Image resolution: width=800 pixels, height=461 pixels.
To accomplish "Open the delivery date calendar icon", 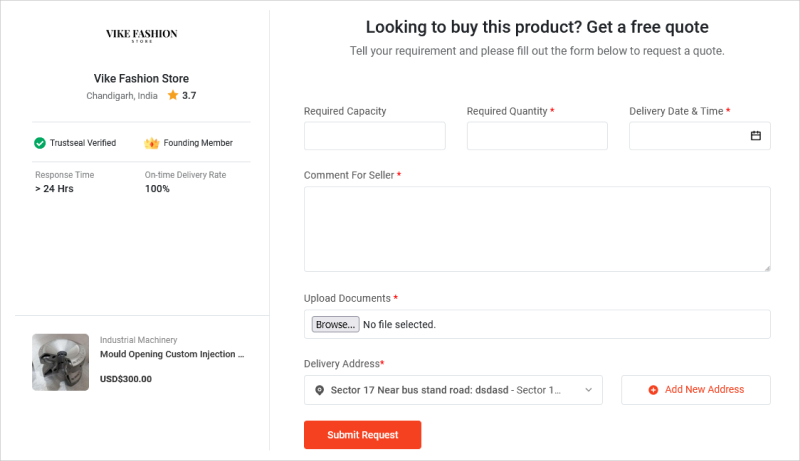I will pyautogui.click(x=756, y=136).
